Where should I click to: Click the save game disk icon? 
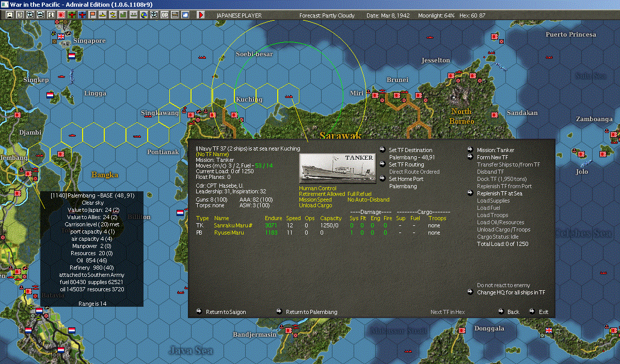coord(9,15)
